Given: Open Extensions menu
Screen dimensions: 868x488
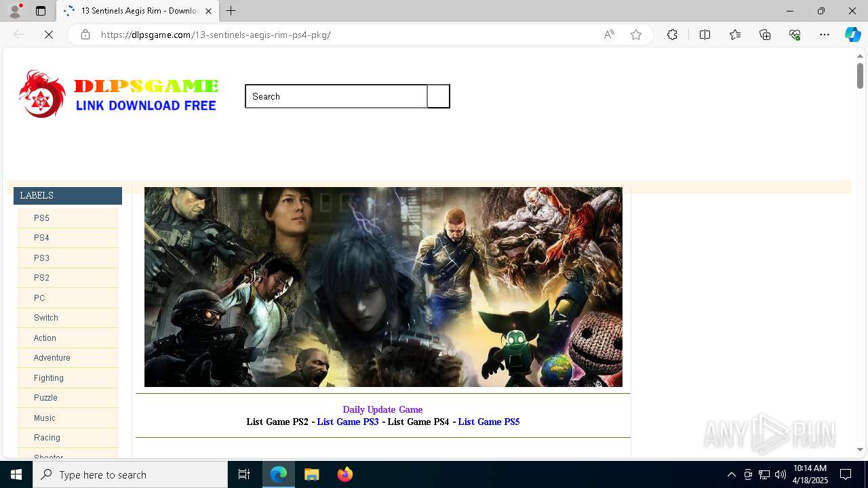Looking at the screenshot, I should pos(672,35).
